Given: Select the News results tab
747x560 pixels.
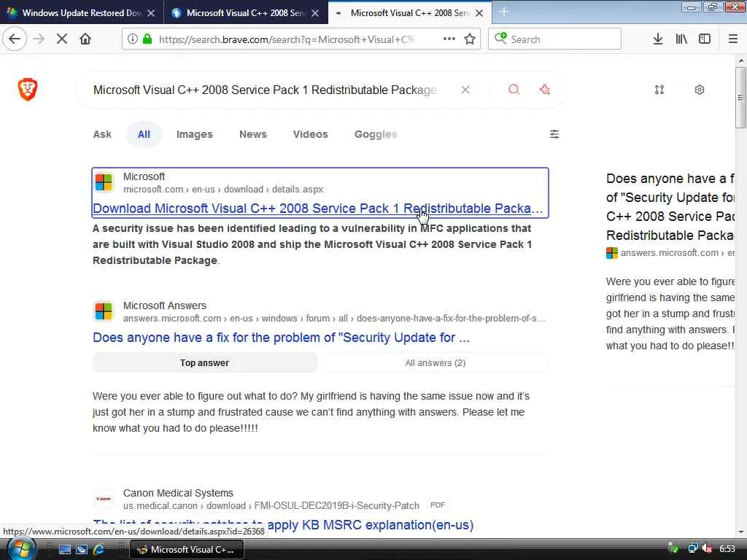Looking at the screenshot, I should (253, 134).
